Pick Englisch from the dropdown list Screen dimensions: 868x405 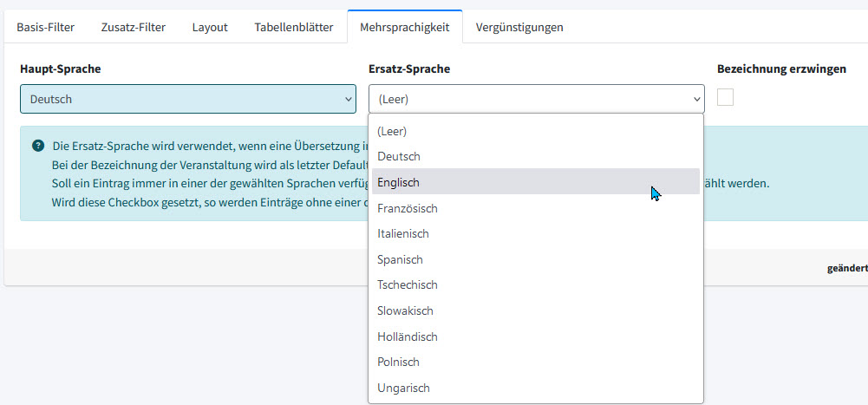pos(536,182)
